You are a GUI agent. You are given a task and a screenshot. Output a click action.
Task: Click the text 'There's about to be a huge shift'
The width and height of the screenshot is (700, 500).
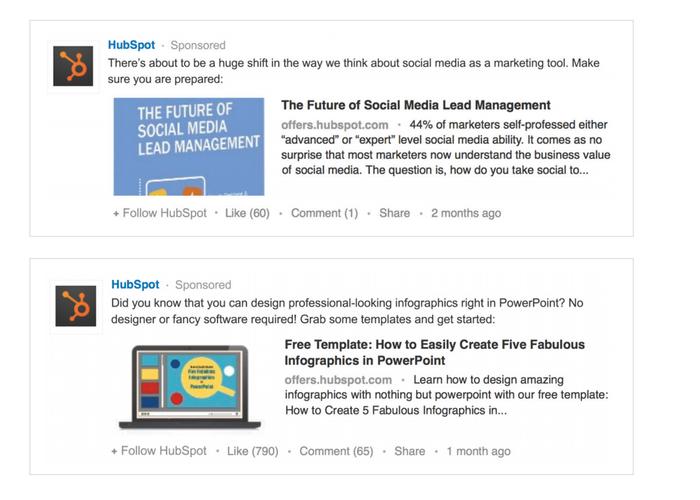[x=188, y=63]
